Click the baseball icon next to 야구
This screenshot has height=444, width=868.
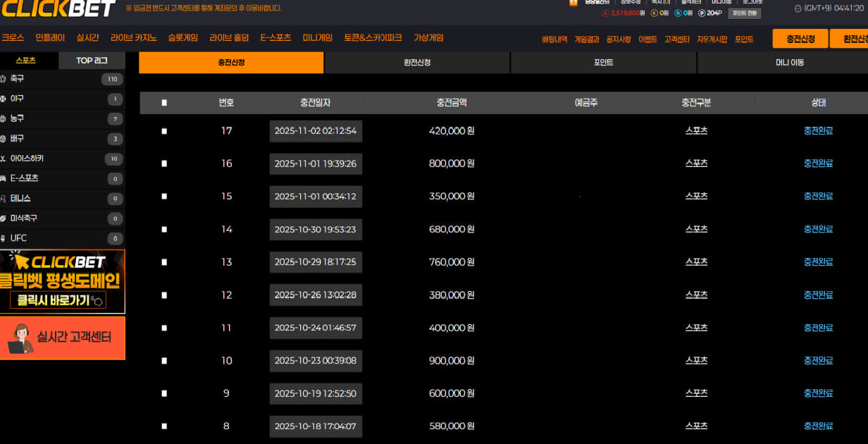tap(4, 99)
